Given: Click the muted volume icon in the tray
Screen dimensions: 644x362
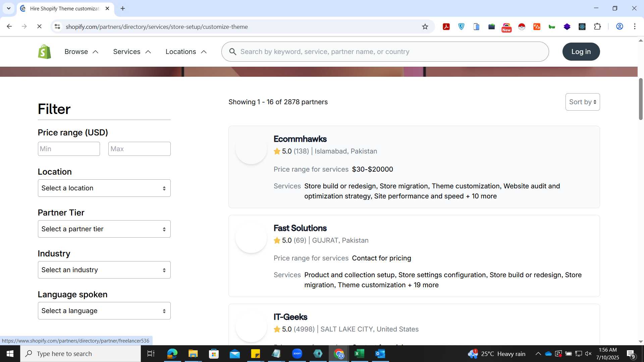Looking at the screenshot, I should point(588,354).
